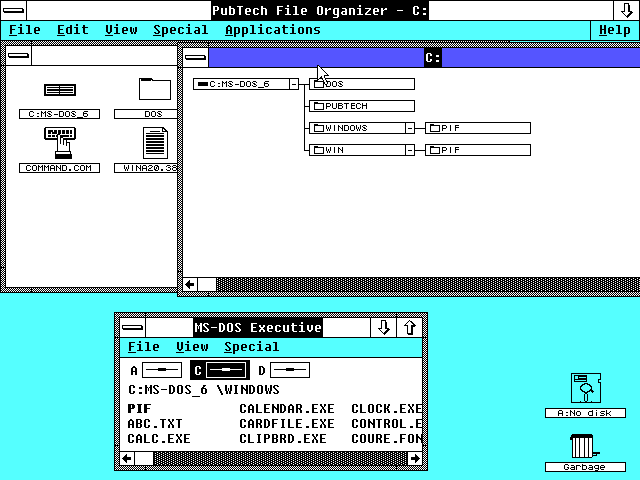Select CLOCK.EXE in the file list
This screenshot has width=640, height=480.
[x=387, y=409]
